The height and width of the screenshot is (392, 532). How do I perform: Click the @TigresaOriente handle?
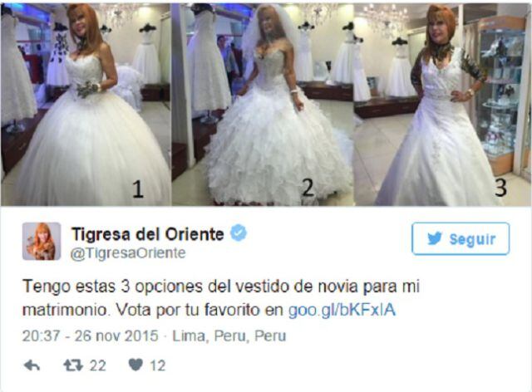[128, 253]
